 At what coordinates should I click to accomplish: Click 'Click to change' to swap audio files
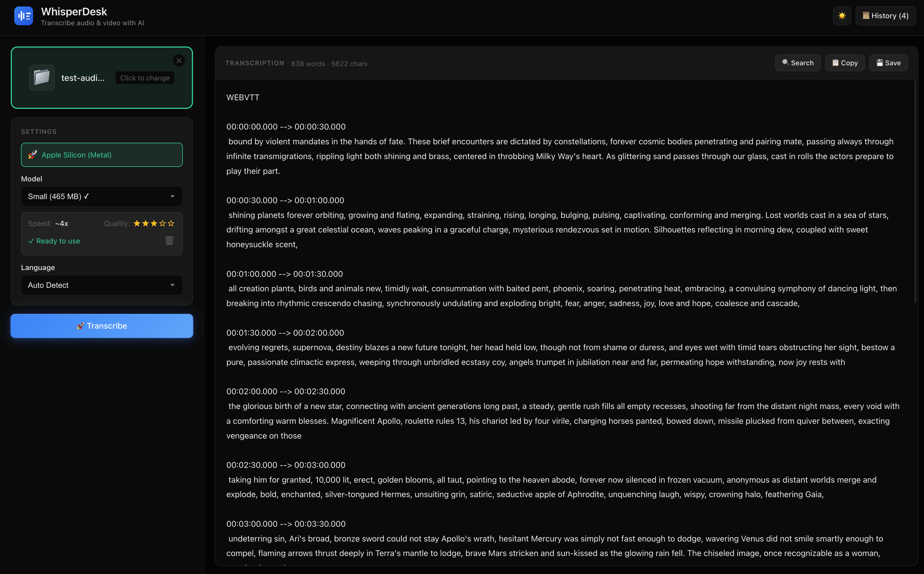coord(145,77)
